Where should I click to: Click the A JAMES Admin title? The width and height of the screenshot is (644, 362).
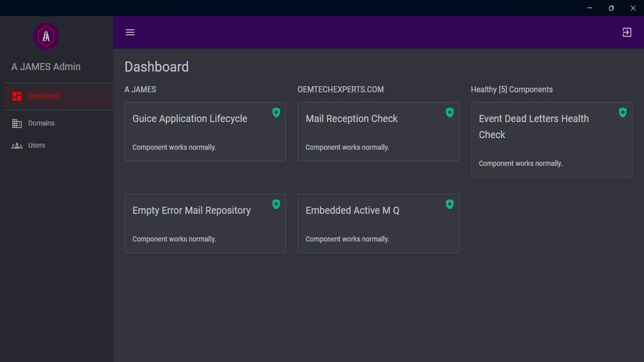click(46, 66)
